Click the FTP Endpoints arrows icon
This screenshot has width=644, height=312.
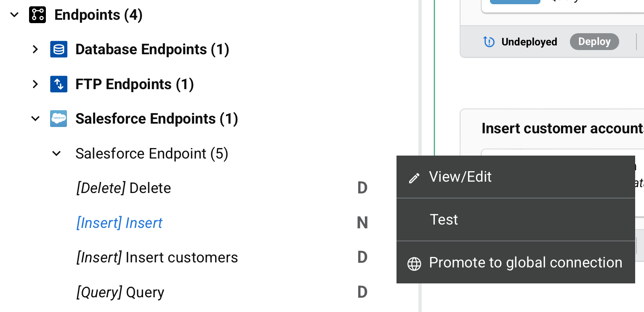(x=59, y=84)
